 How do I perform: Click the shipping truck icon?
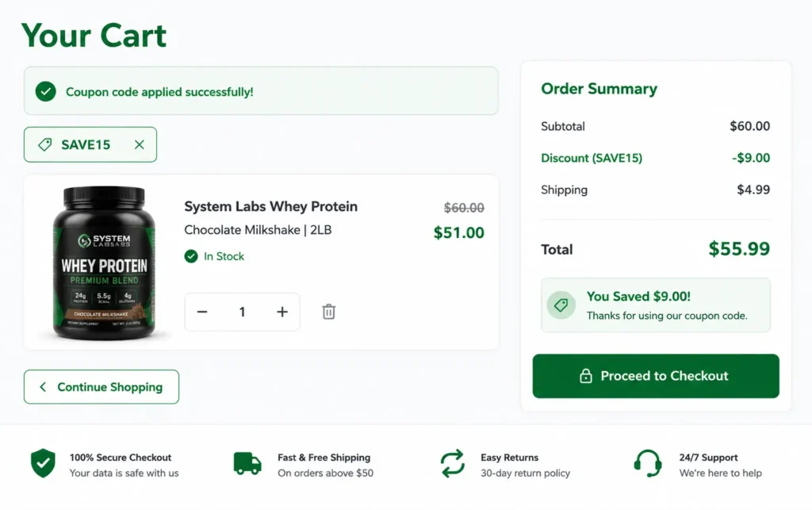247,463
